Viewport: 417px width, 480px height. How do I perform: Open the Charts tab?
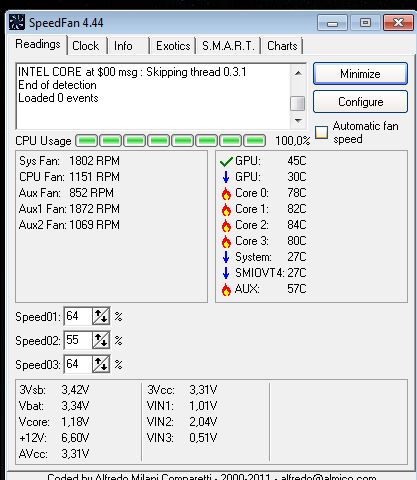click(282, 46)
